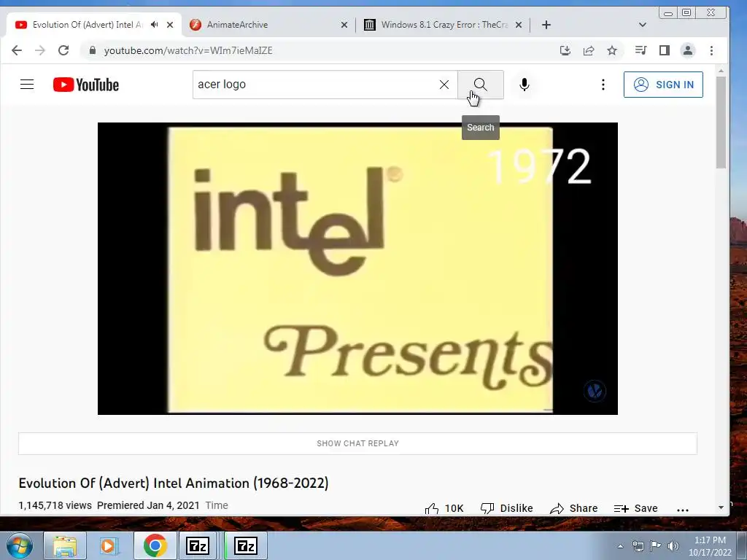The height and width of the screenshot is (560, 747).
Task: Open the YouTube hamburger guide menu
Action: pyautogui.click(x=27, y=85)
